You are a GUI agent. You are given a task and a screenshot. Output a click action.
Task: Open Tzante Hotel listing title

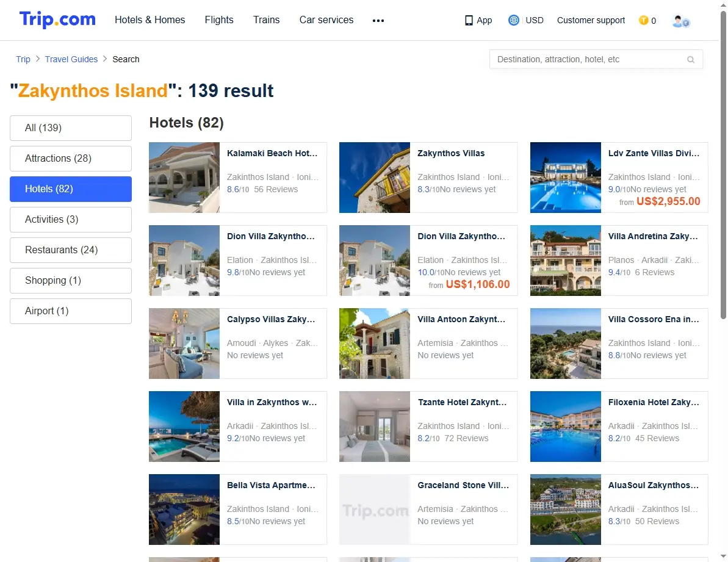[x=462, y=403]
